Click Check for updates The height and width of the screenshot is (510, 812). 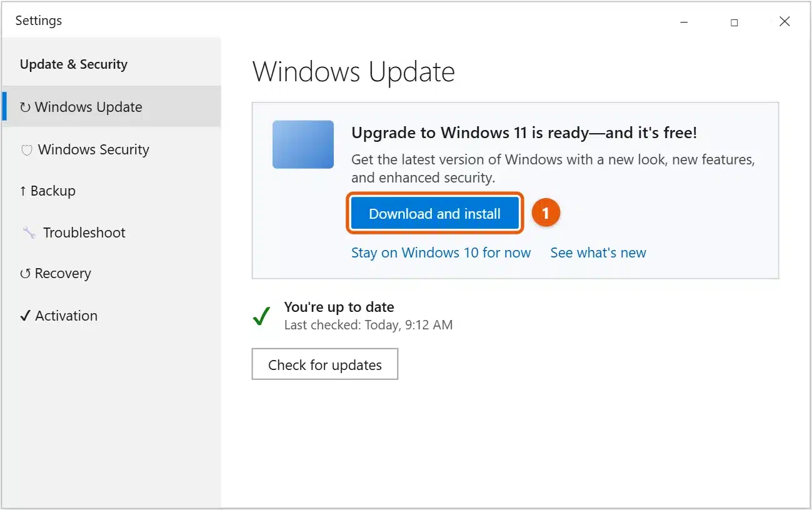[325, 364]
